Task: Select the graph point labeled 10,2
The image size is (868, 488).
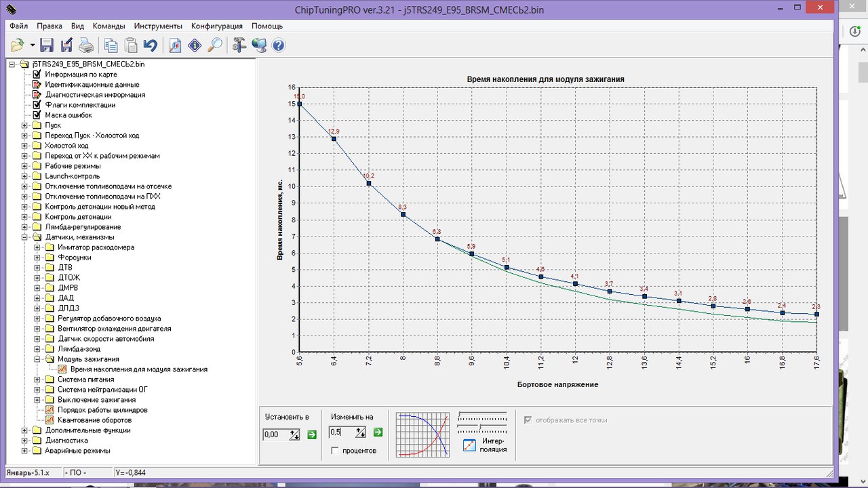Action: tap(368, 183)
